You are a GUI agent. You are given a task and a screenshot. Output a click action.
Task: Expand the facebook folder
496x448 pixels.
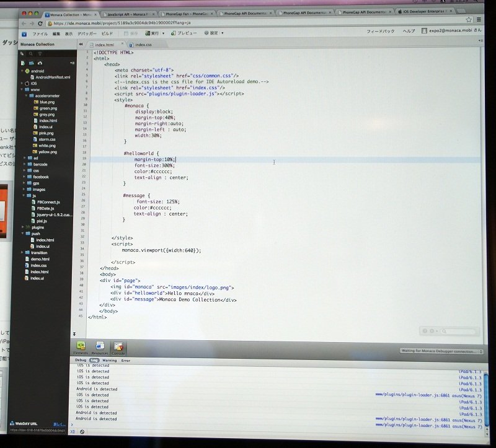point(24,177)
